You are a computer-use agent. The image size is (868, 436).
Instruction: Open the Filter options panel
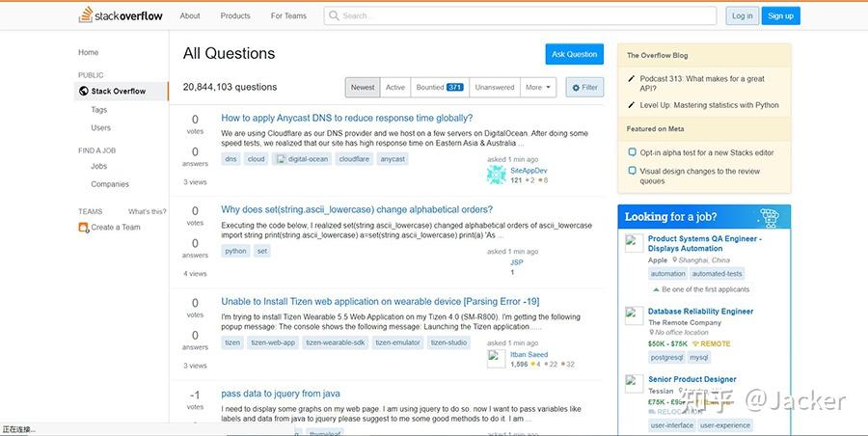pos(584,88)
